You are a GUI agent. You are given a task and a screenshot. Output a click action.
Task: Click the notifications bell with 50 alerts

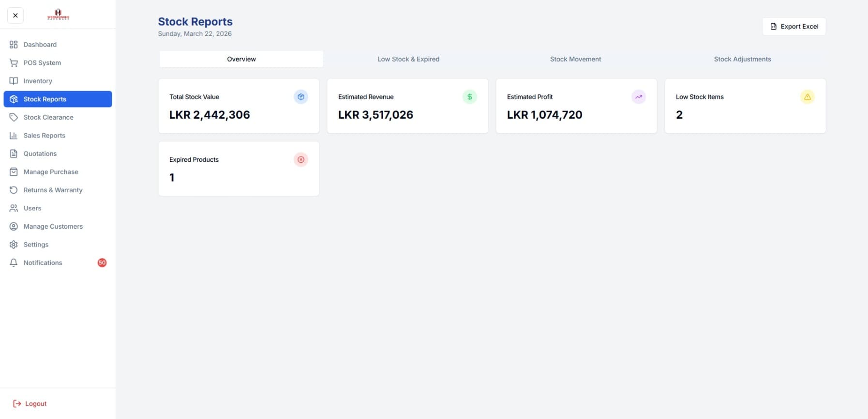(43, 263)
